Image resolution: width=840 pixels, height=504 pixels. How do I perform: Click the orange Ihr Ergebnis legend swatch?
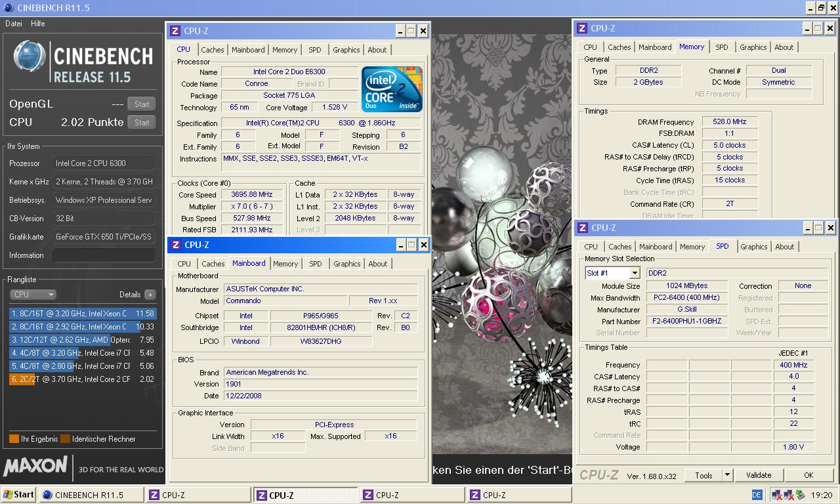tap(14, 439)
